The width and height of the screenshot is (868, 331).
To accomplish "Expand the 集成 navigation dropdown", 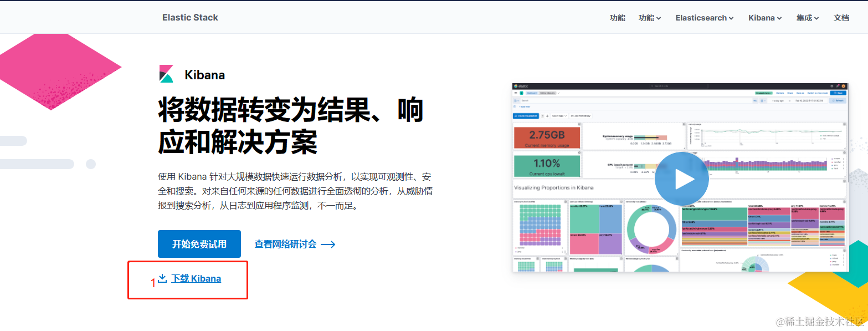I will [x=808, y=18].
